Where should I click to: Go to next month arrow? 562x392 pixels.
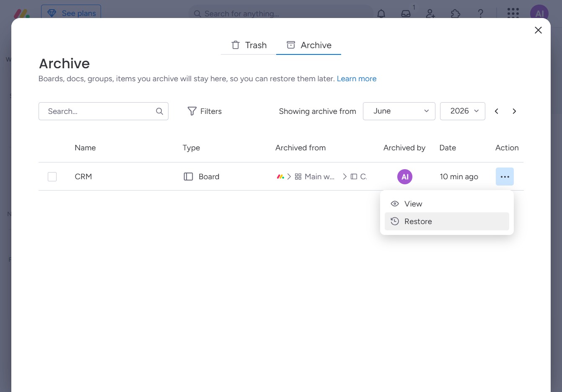point(514,111)
